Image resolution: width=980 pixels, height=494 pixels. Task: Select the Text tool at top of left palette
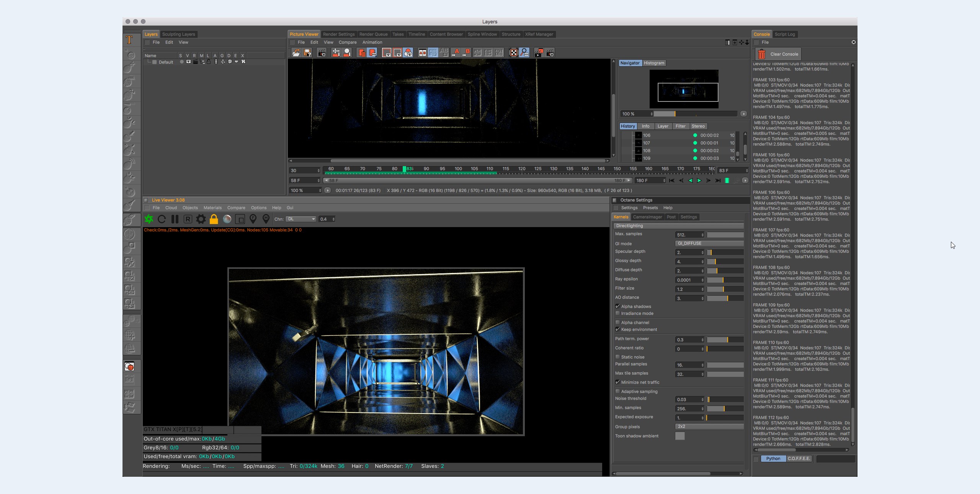click(x=129, y=40)
